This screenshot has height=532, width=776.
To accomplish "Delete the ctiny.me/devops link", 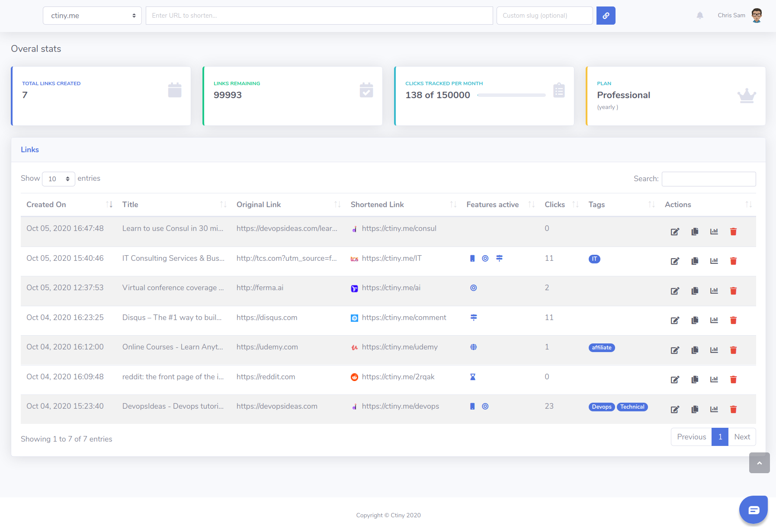I will tap(734, 410).
